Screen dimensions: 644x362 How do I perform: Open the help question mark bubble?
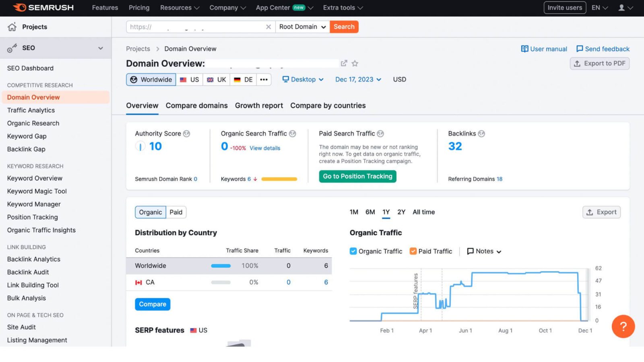pyautogui.click(x=623, y=326)
